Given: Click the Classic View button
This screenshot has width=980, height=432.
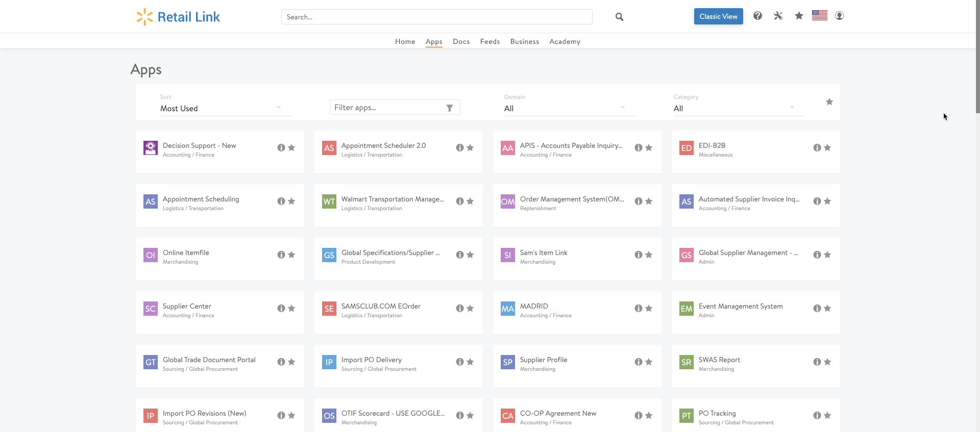Looking at the screenshot, I should 718,16.
